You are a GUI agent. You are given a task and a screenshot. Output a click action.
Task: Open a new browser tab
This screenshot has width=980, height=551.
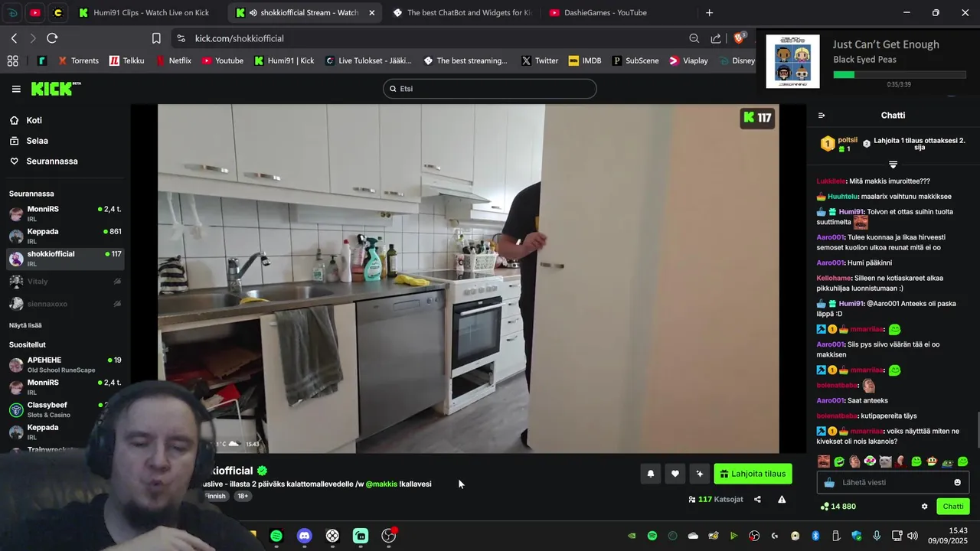coord(709,13)
